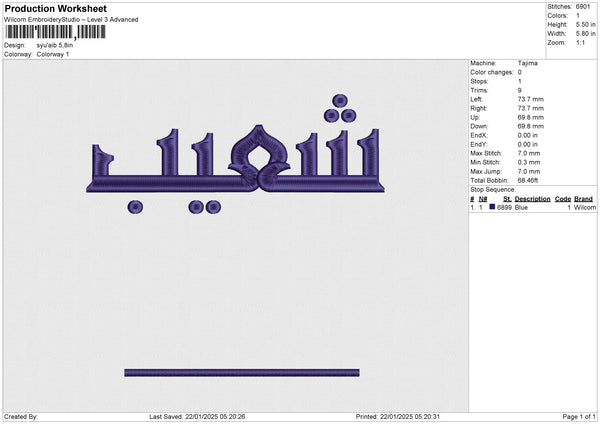Click the Width value 5.80 in
The height and width of the screenshot is (424, 600).
[585, 34]
